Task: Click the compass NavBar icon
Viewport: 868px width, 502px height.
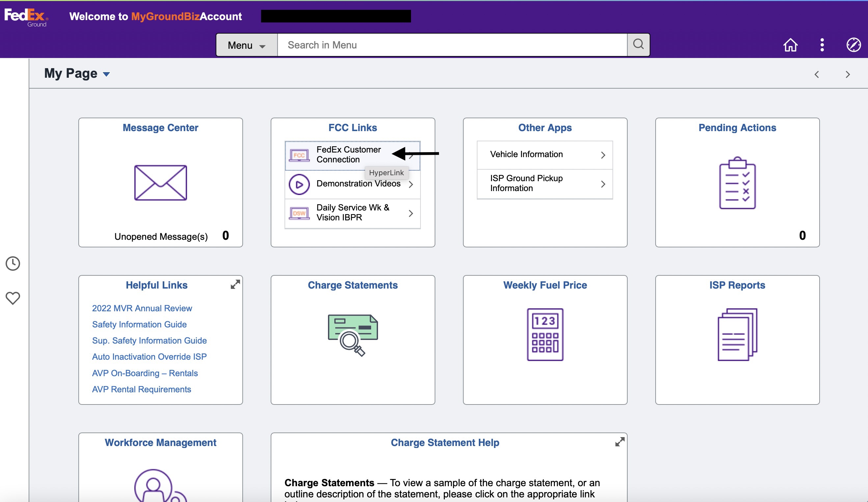Action: tap(853, 45)
